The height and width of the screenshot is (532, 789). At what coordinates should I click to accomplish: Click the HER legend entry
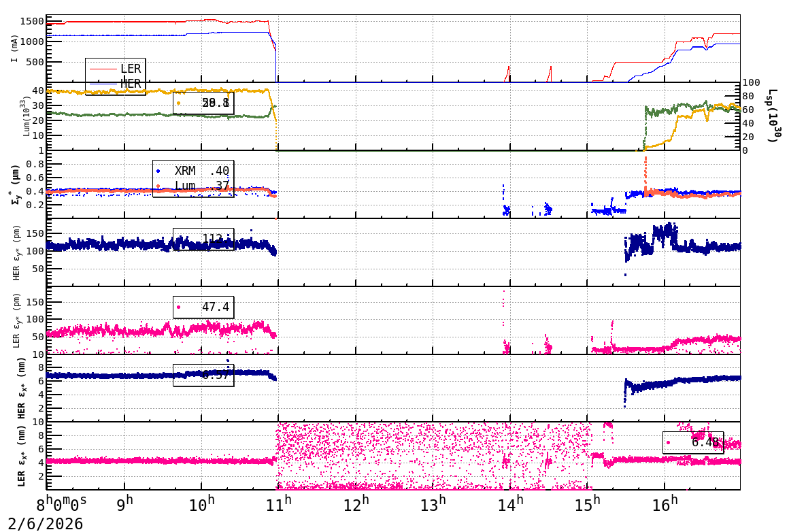click(115, 84)
